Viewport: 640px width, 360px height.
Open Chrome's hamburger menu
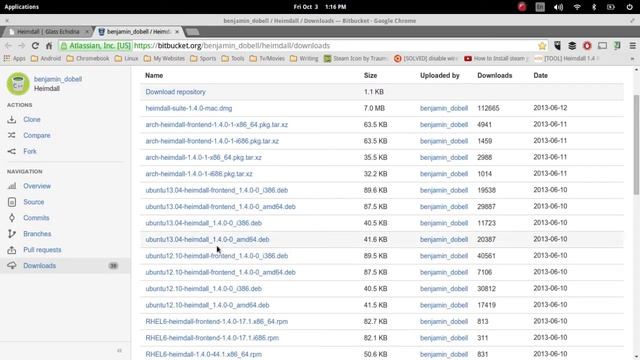tap(632, 46)
